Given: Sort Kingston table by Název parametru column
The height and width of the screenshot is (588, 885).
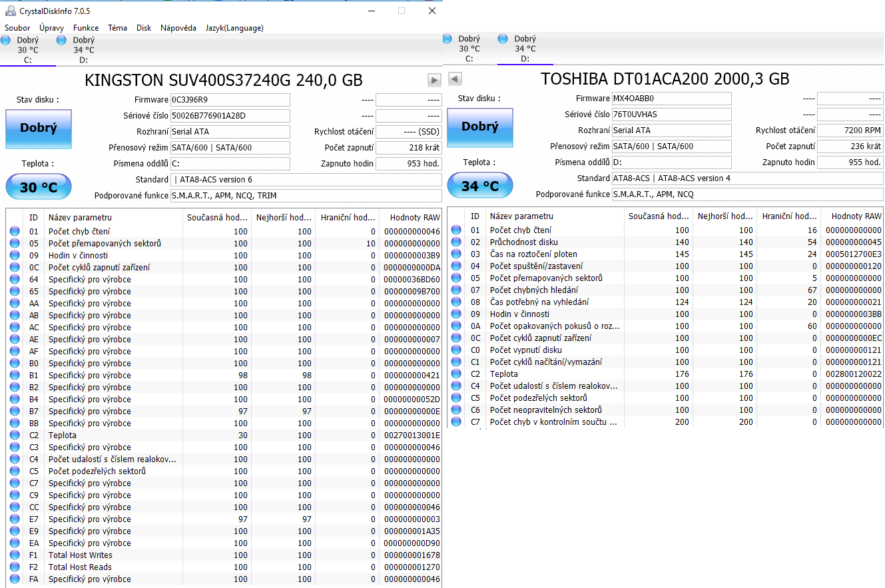Looking at the screenshot, I should pyautogui.click(x=114, y=218).
